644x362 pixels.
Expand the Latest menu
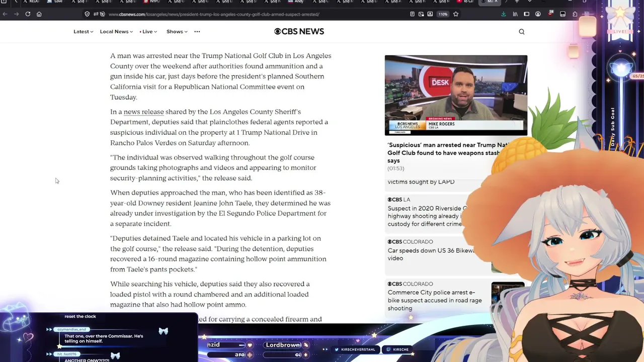point(83,32)
